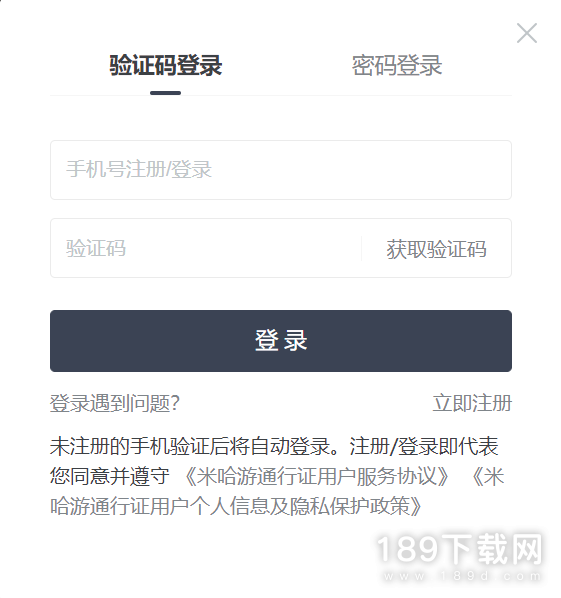Close the login dialog with the X icon
This screenshot has height=598, width=561.
(x=527, y=33)
